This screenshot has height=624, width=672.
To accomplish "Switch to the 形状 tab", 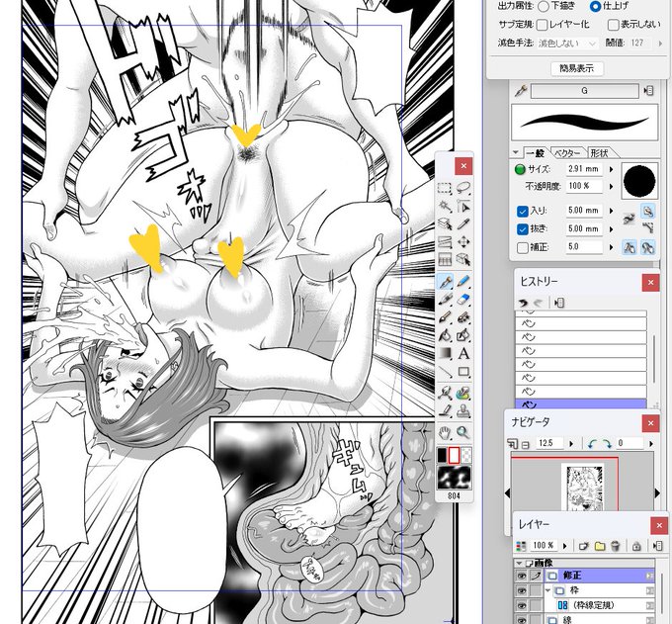I will [599, 152].
